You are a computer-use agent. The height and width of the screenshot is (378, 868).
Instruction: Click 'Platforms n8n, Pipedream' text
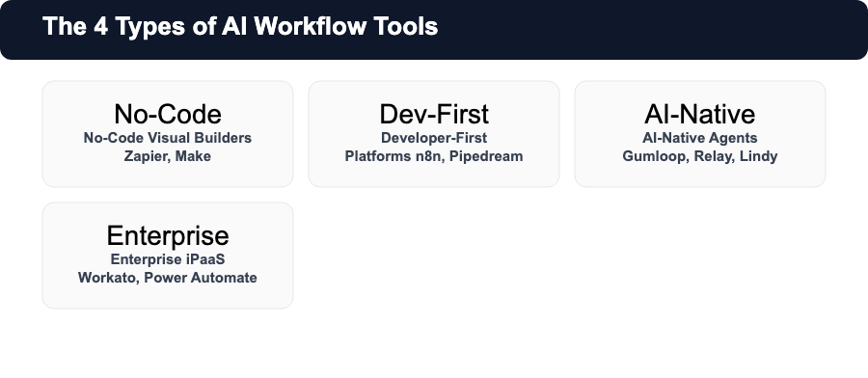[434, 156]
